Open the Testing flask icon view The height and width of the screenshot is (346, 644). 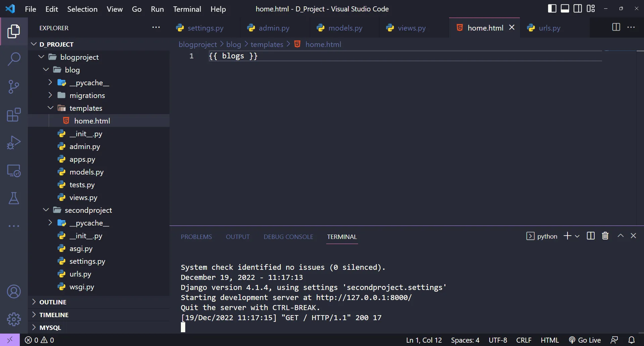click(14, 198)
